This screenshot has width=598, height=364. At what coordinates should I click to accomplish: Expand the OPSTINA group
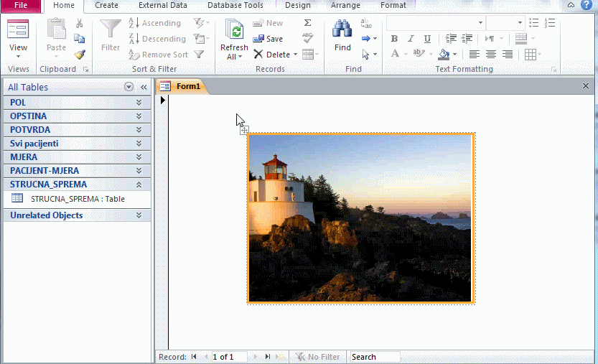pyautogui.click(x=139, y=116)
